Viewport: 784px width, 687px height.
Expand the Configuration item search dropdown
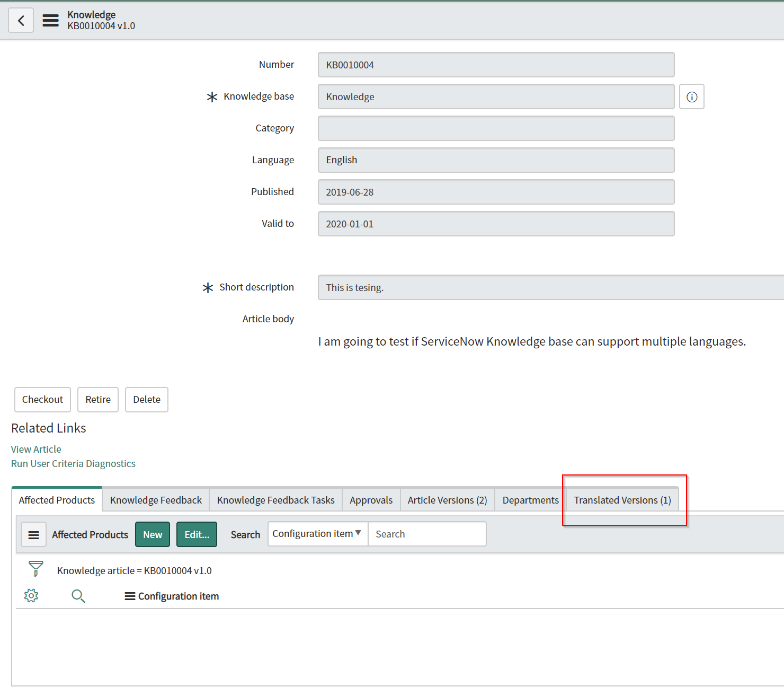(318, 534)
